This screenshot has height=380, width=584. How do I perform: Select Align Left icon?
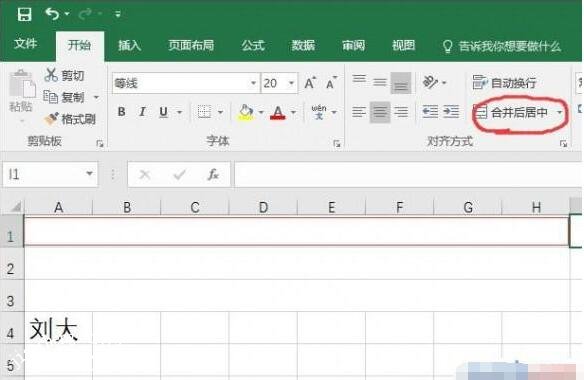tap(359, 112)
